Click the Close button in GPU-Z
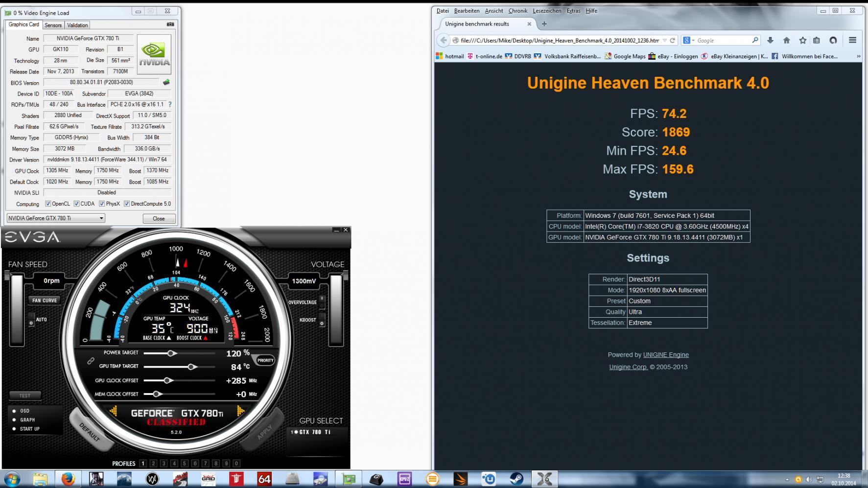 tap(159, 218)
